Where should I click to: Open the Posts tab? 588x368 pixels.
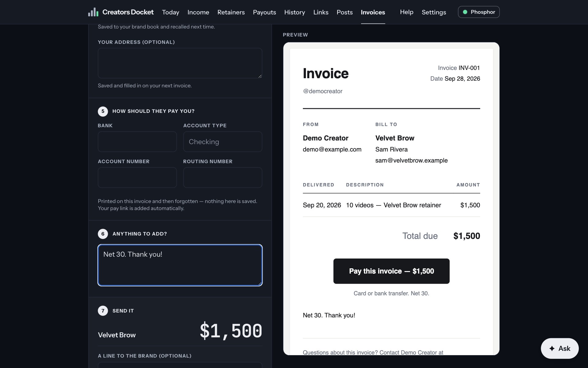(345, 12)
